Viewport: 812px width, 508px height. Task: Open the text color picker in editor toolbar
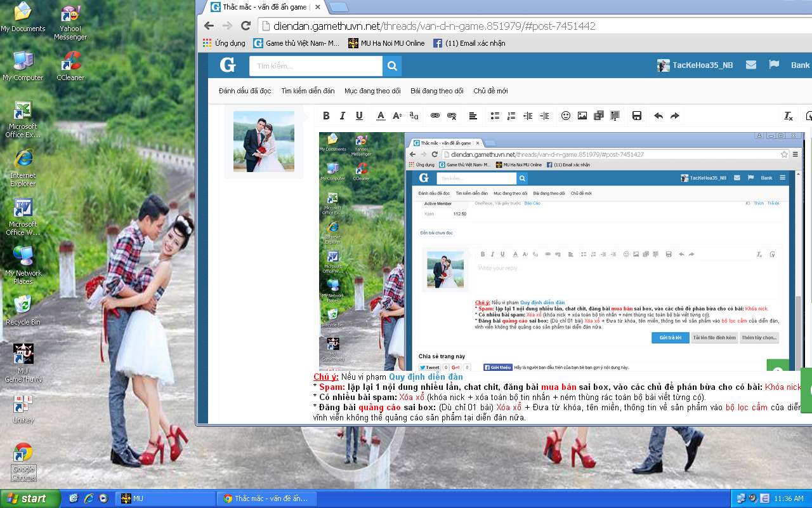point(381,116)
